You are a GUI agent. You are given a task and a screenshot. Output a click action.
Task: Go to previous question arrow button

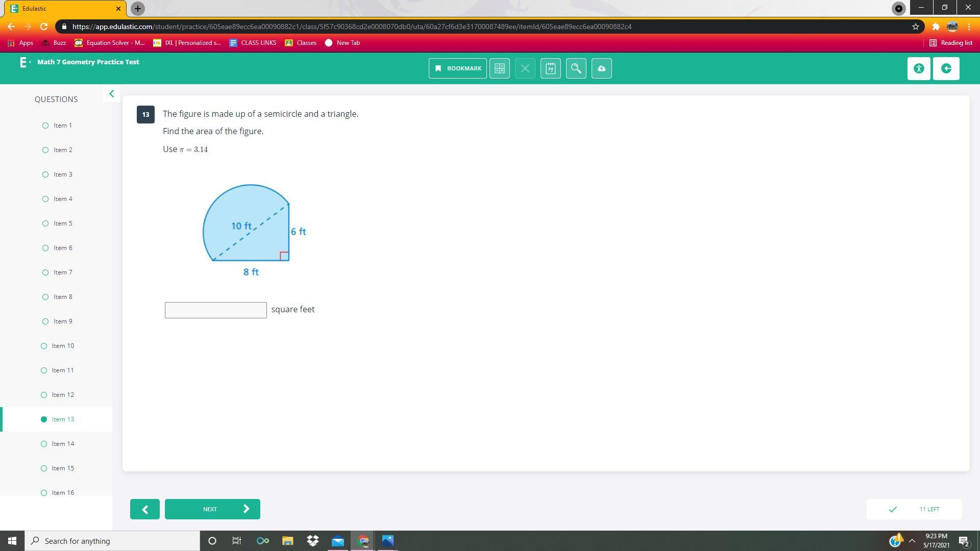[x=144, y=509]
